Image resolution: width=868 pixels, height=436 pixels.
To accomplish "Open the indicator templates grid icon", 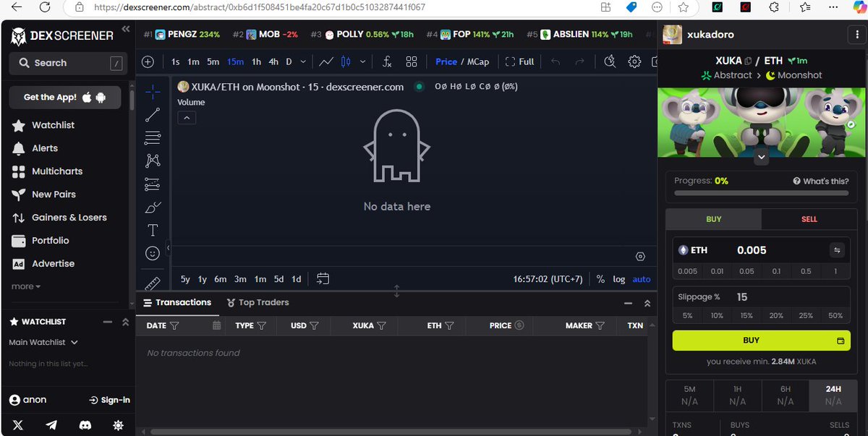I will click(412, 62).
